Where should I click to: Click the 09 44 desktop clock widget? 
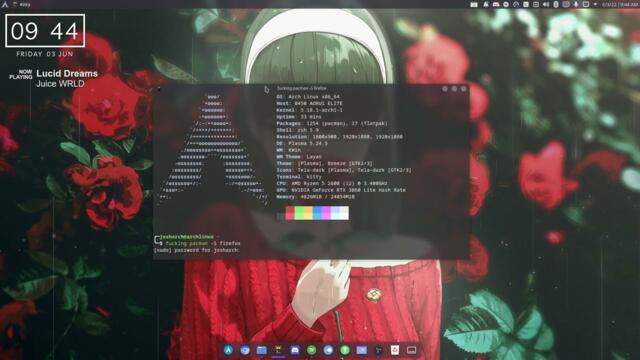pyautogui.click(x=45, y=31)
